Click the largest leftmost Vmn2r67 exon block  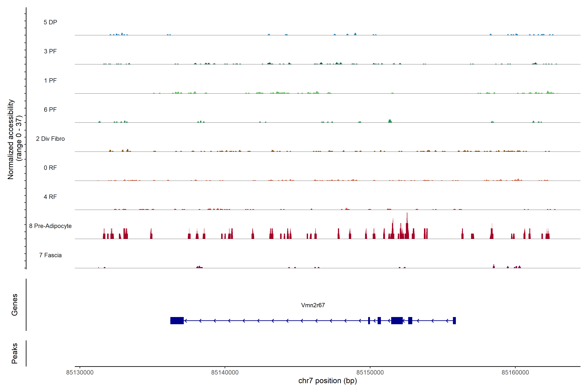click(177, 320)
